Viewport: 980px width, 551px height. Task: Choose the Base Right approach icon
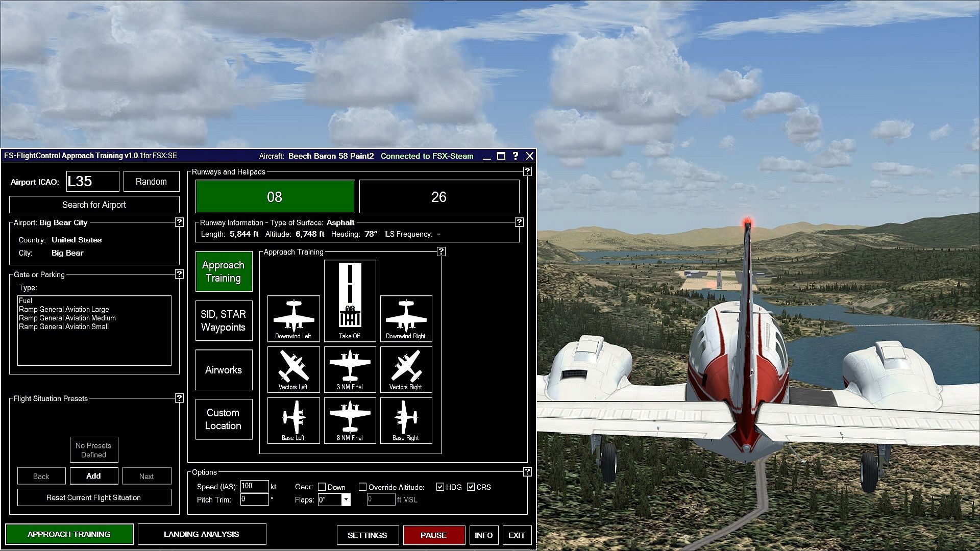(x=406, y=420)
